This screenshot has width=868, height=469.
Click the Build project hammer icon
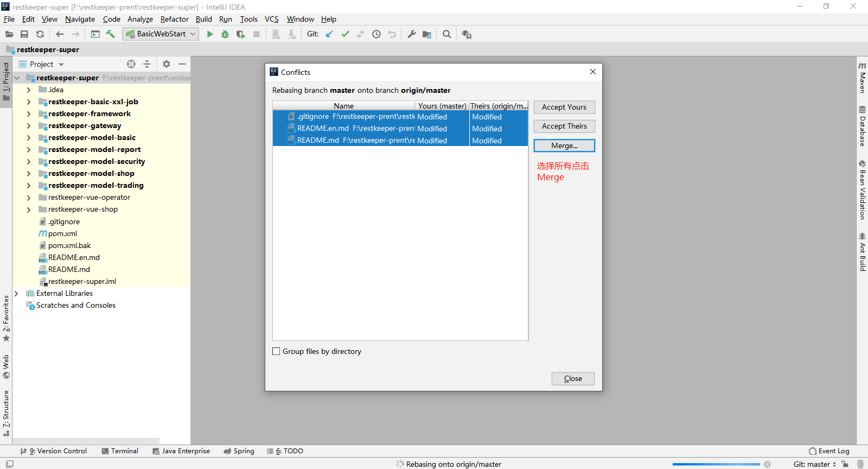tap(111, 34)
